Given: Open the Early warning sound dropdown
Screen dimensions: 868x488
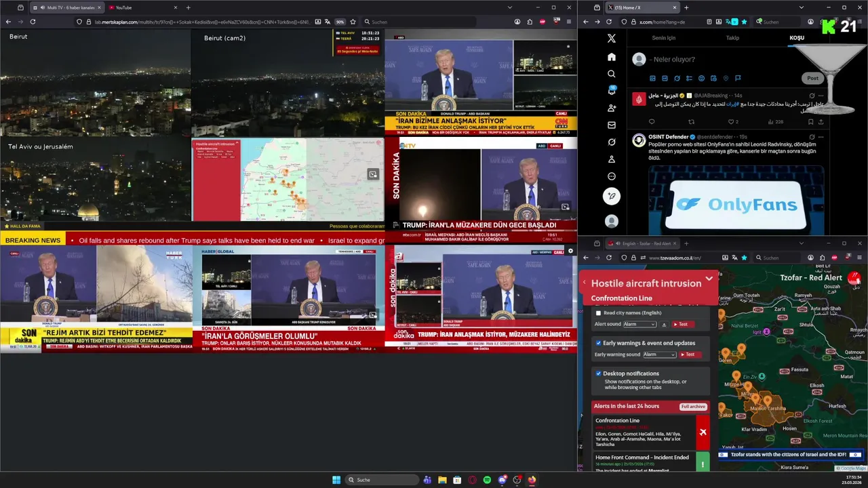Looking at the screenshot, I should coord(660,354).
